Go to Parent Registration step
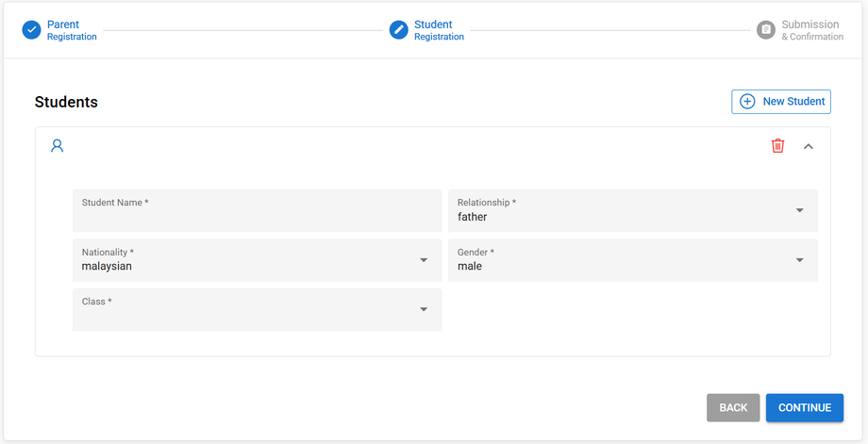 coord(72,30)
